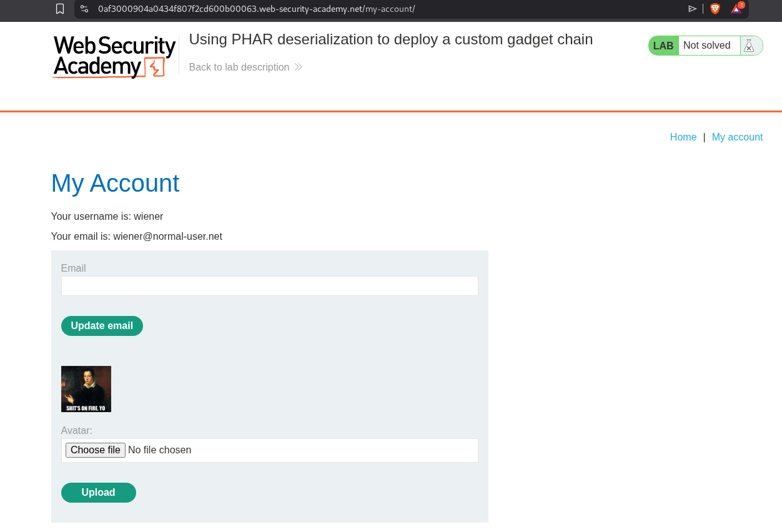This screenshot has width=782, height=532.
Task: Open the Back to lab description link
Action: (x=239, y=67)
